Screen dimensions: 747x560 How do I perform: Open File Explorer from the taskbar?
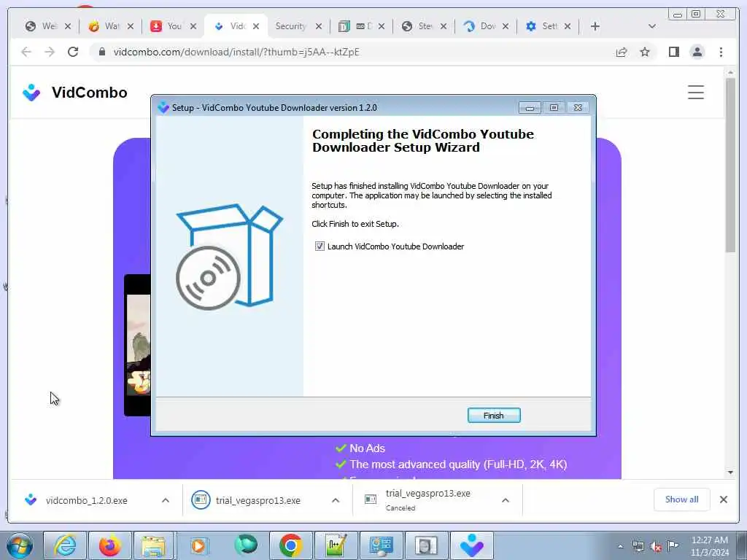pyautogui.click(x=153, y=545)
